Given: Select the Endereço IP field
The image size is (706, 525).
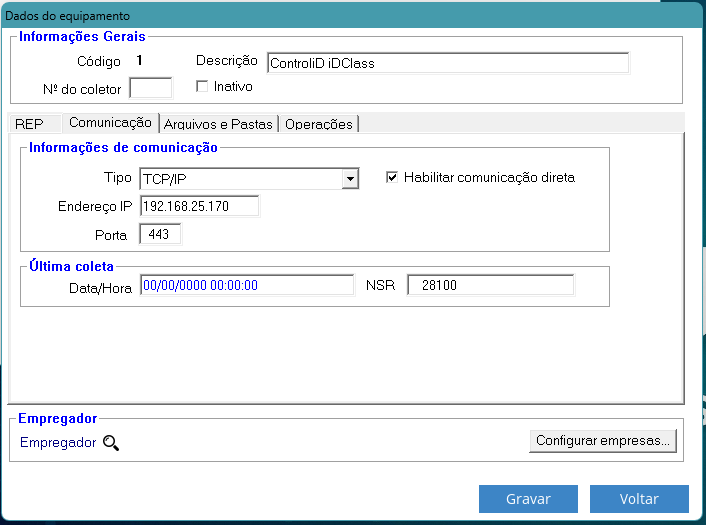Looking at the screenshot, I should [x=199, y=206].
